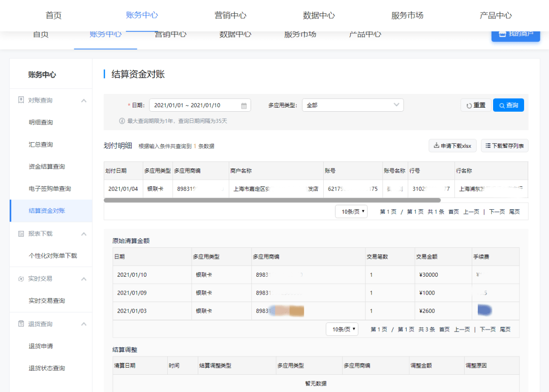Switch to 营销中心 in the top navigation
This screenshot has width=549, height=392.
230,15
